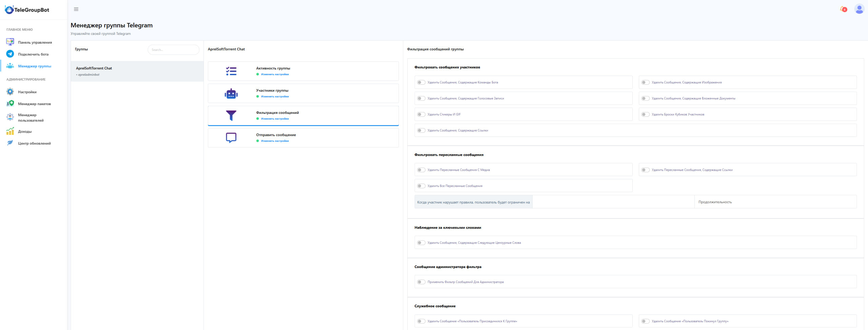Click the Telegram icon for Подключить бота

point(10,54)
